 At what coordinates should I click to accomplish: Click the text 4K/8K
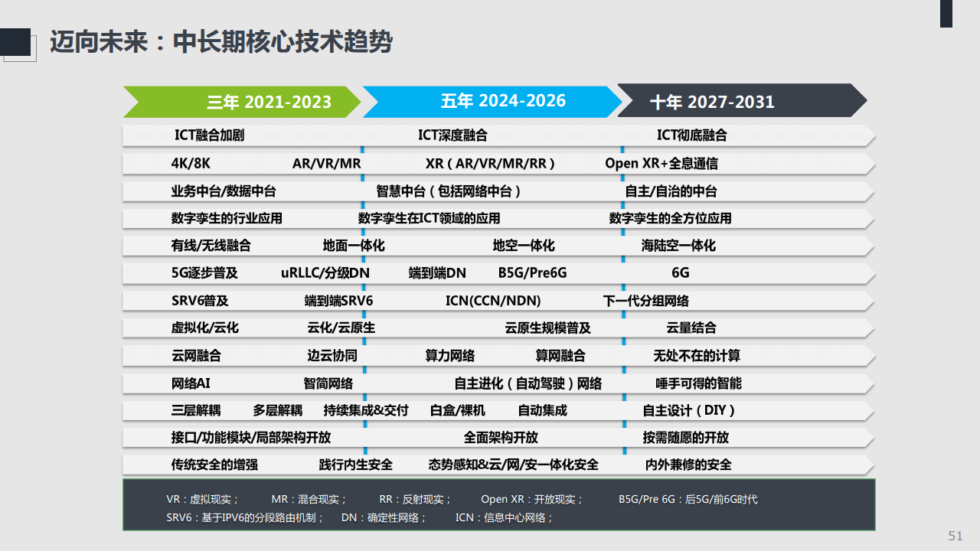(x=190, y=163)
